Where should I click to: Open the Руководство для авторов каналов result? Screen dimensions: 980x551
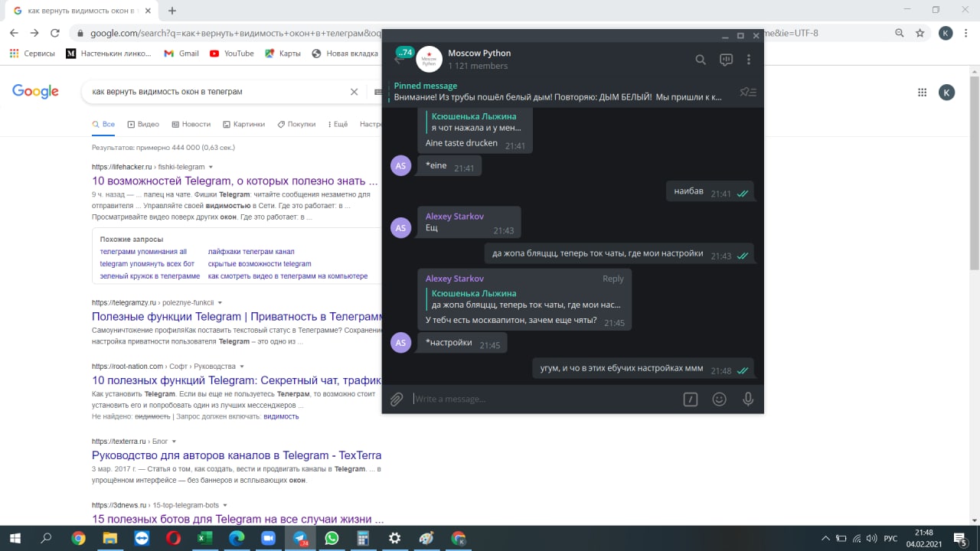pos(237,455)
